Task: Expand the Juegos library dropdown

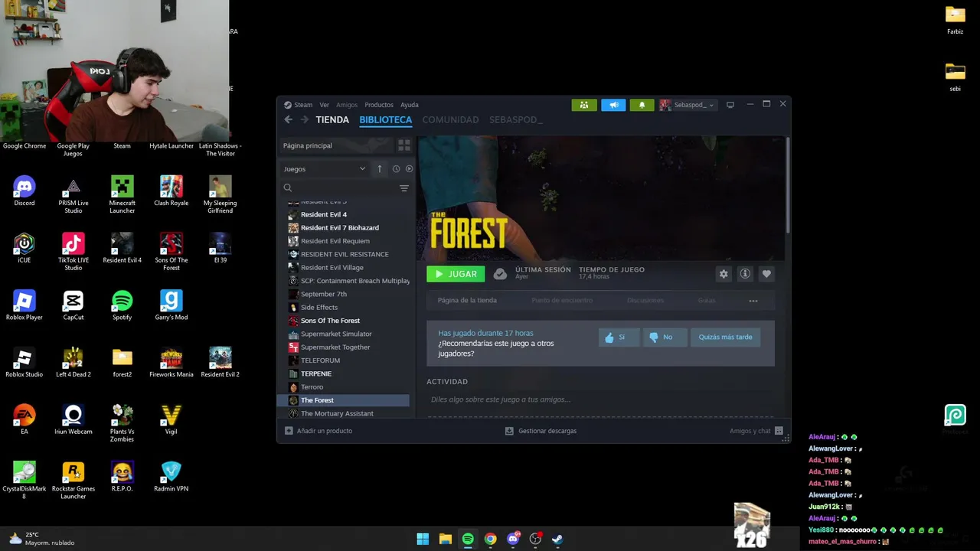Action: point(325,168)
